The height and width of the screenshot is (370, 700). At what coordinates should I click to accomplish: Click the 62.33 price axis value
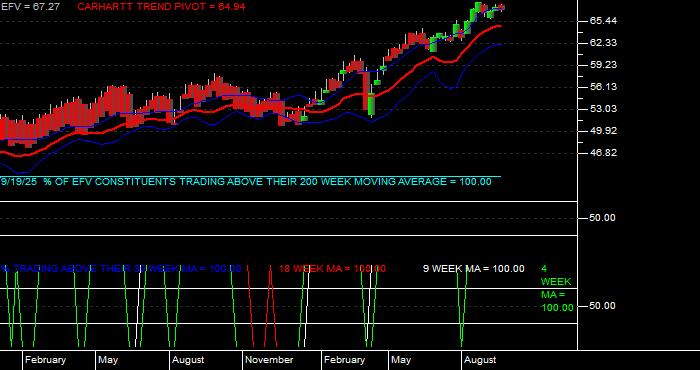(603, 43)
